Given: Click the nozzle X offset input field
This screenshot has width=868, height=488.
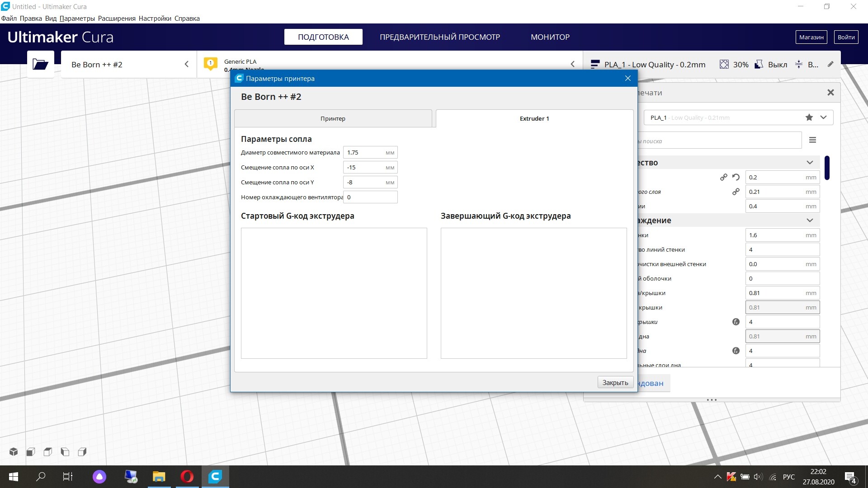Looking at the screenshot, I should click(365, 167).
